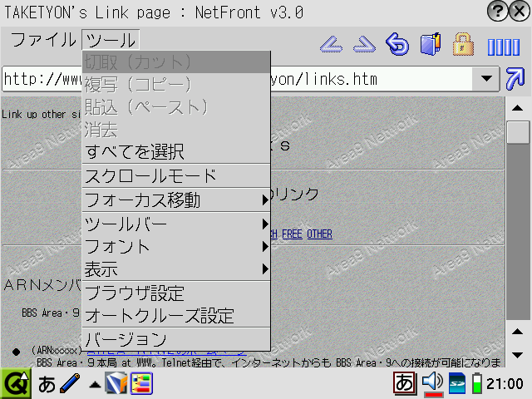Open the ファイル menu
The width and height of the screenshot is (532, 399).
click(43, 40)
